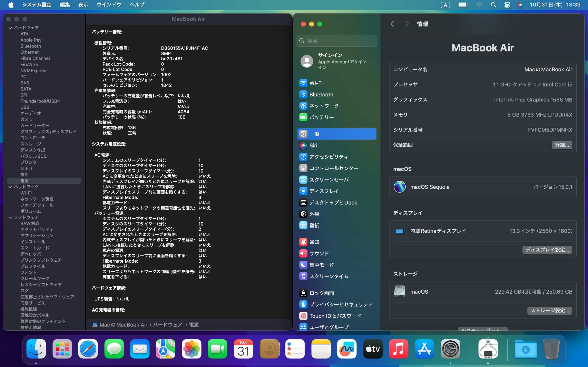Image resolution: width=588 pixels, height=367 pixels.
Task: Click Control Center icon in menu bar
Action: 507,5
